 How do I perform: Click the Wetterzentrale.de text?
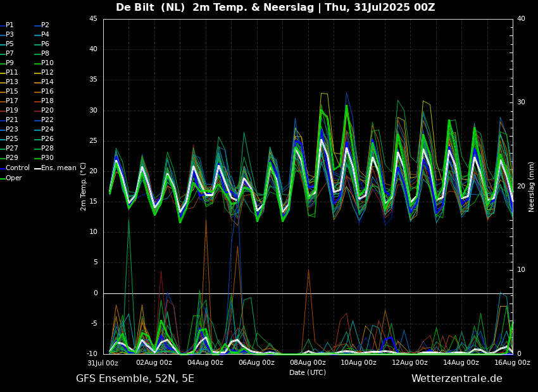coord(456,379)
